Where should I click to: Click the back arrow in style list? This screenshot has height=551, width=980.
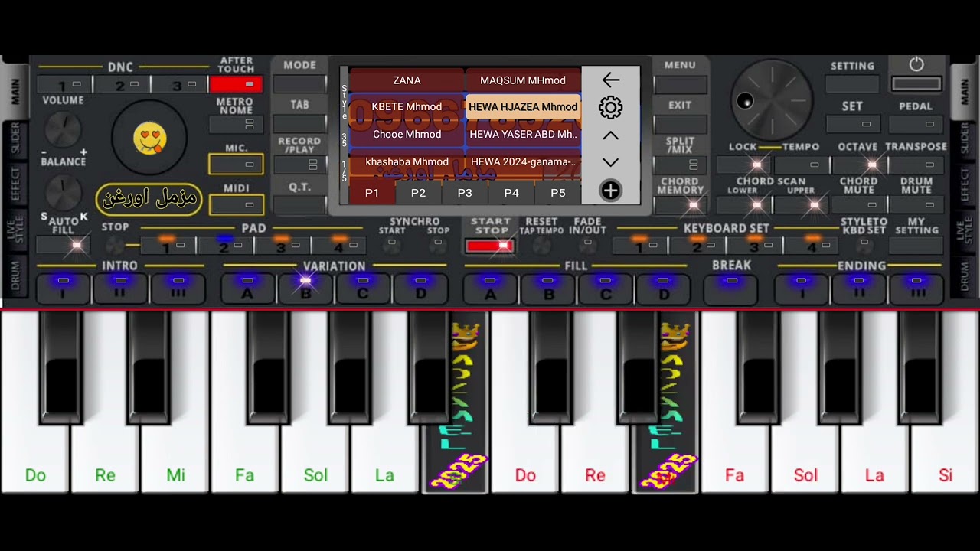tap(610, 80)
